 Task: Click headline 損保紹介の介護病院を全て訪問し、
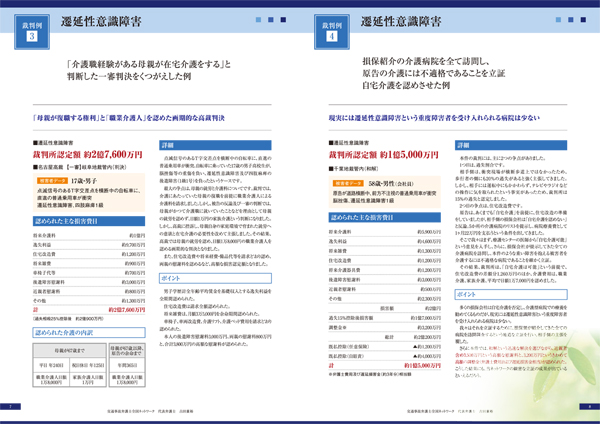pyautogui.click(x=426, y=61)
